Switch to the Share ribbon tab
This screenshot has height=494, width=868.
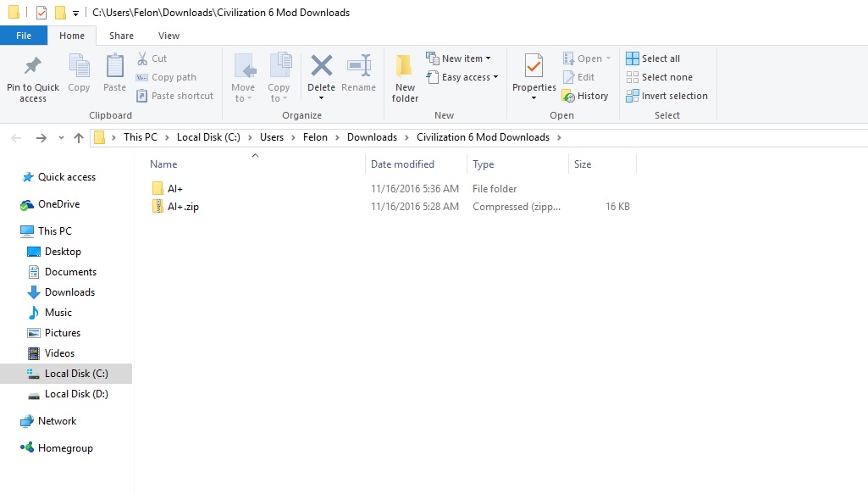point(121,36)
